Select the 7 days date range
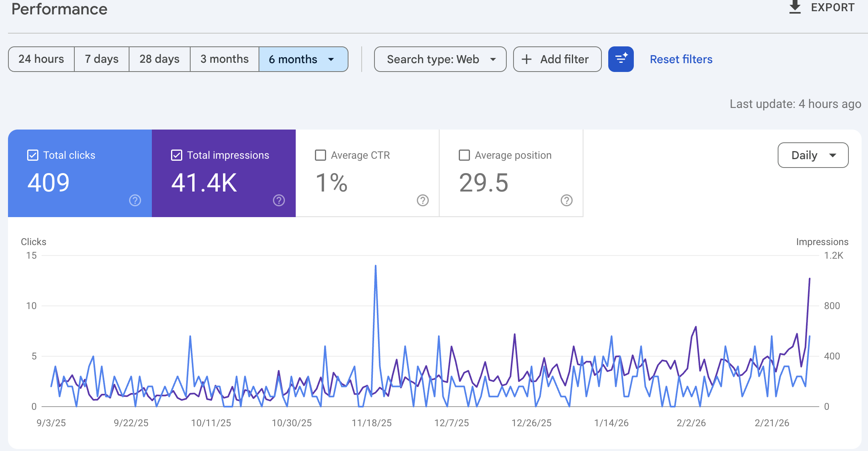Image resolution: width=868 pixels, height=451 pixels. [x=101, y=59]
